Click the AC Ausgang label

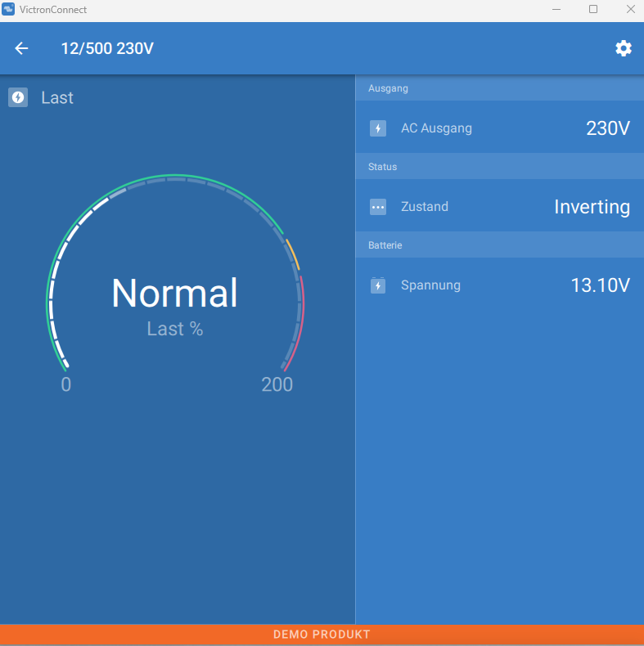click(x=436, y=128)
